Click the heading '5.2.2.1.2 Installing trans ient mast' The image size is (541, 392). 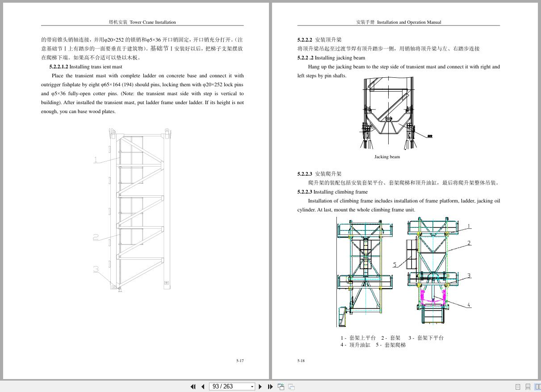(x=86, y=67)
